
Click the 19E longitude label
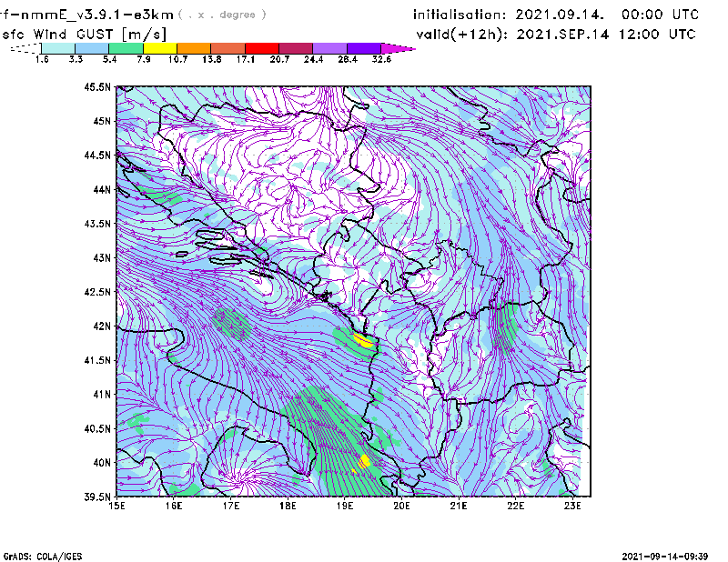click(345, 506)
